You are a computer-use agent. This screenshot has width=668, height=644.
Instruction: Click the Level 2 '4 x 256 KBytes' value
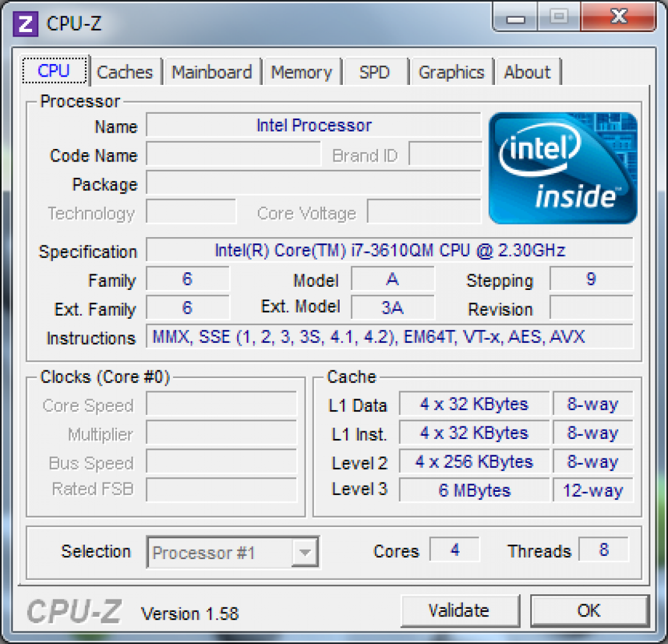[x=474, y=462]
